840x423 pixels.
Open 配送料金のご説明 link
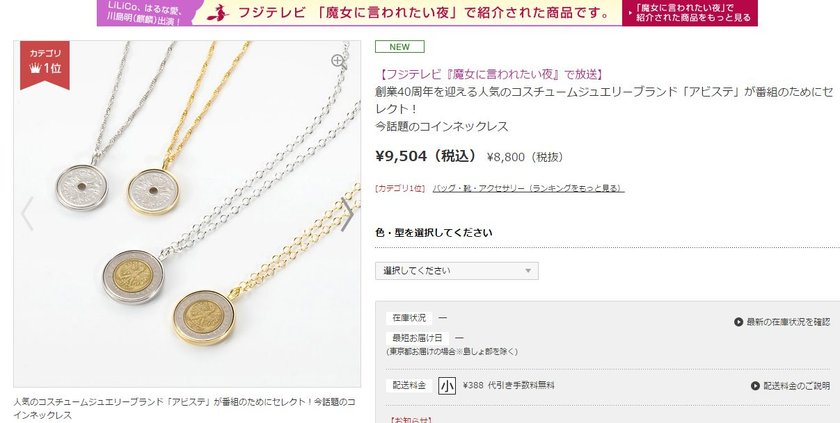[797, 386]
